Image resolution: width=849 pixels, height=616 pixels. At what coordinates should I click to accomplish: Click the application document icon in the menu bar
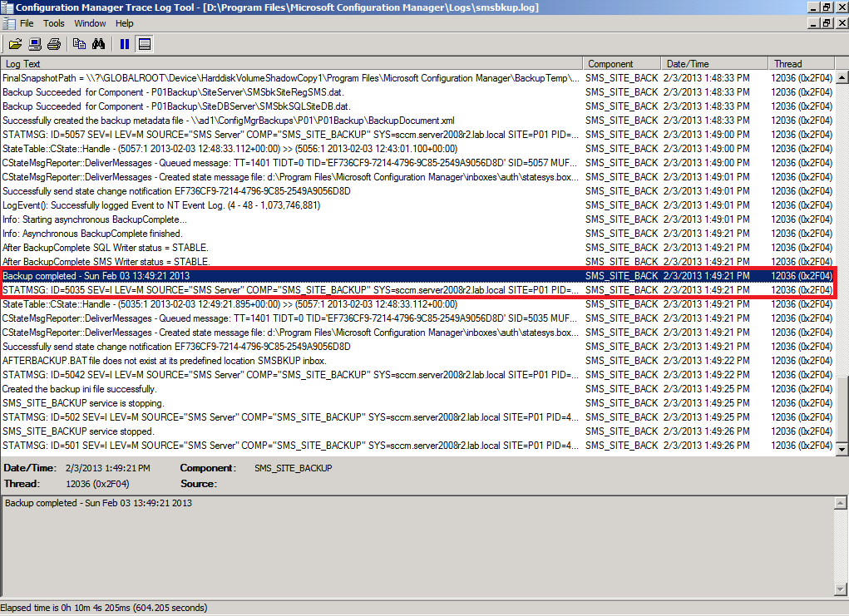coord(8,23)
